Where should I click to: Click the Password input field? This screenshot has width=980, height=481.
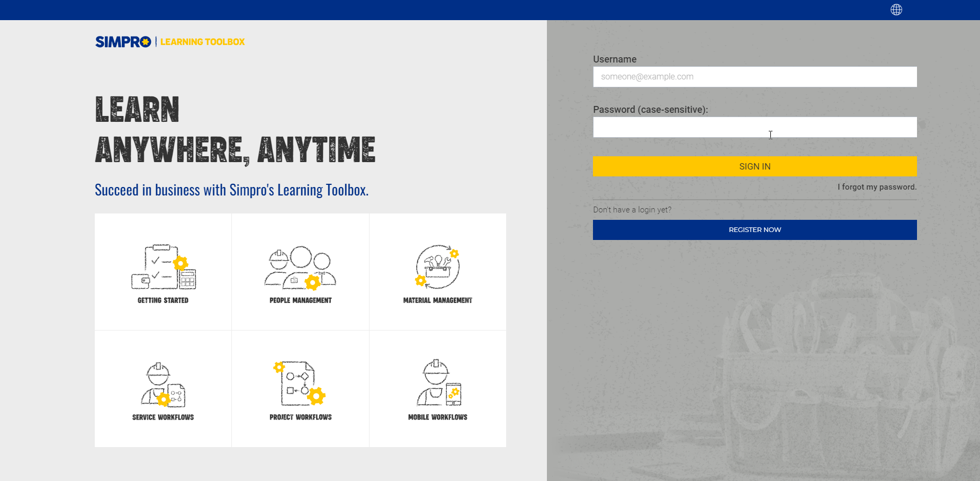point(754,127)
